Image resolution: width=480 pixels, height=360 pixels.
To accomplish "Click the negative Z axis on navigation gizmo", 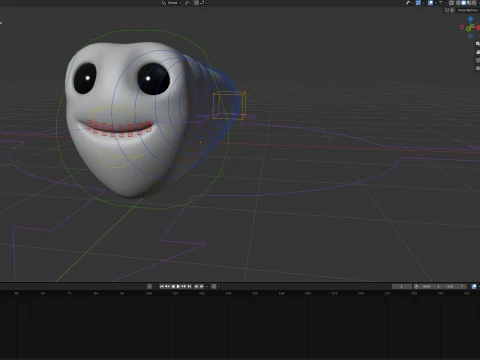I will (470, 36).
